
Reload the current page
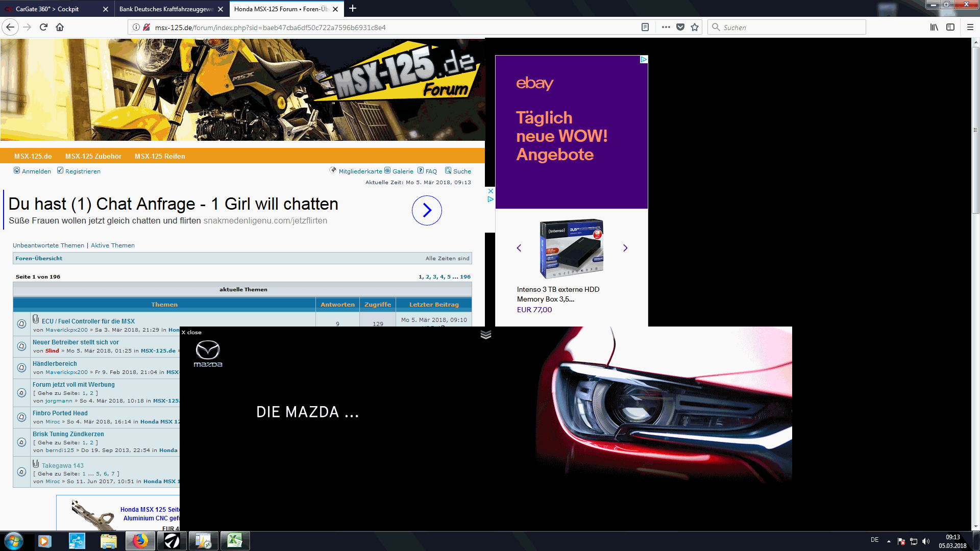pyautogui.click(x=43, y=27)
